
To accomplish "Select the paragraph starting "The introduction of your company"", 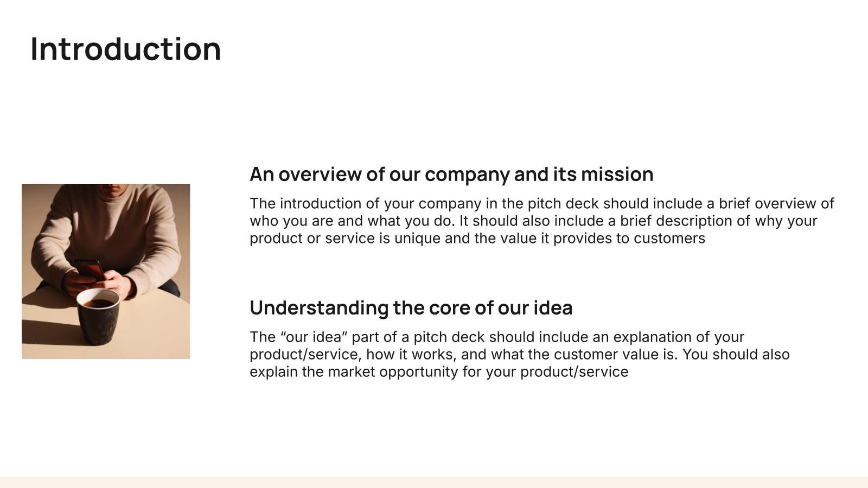I will coord(542,221).
